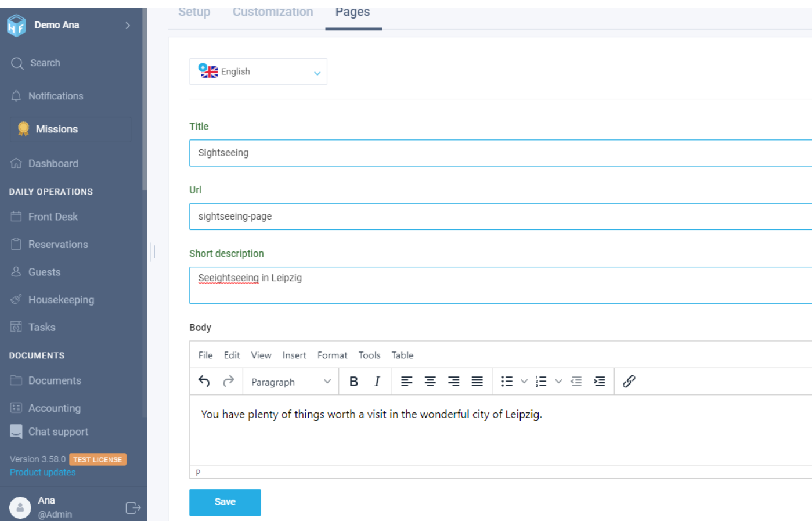Open the editor Edit menu

coord(232,355)
